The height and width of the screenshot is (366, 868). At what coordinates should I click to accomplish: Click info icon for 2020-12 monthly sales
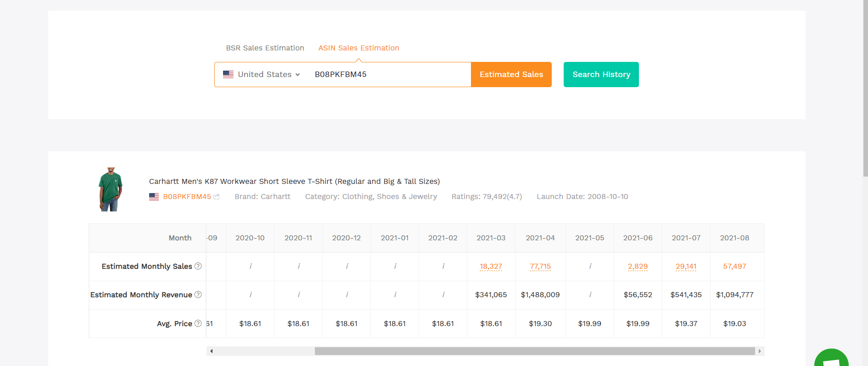tap(347, 266)
